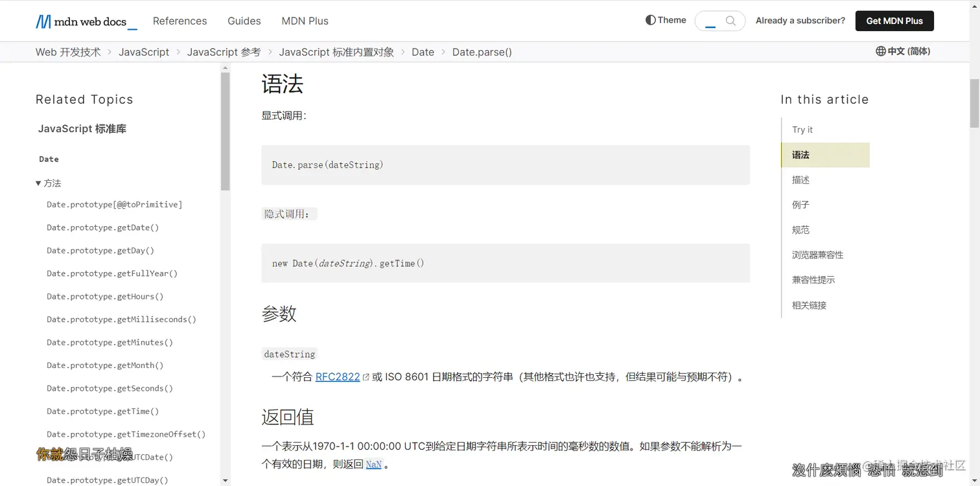Screen dimensions: 980x486
Task: Select the MDN Plus menu item
Action: click(x=305, y=21)
